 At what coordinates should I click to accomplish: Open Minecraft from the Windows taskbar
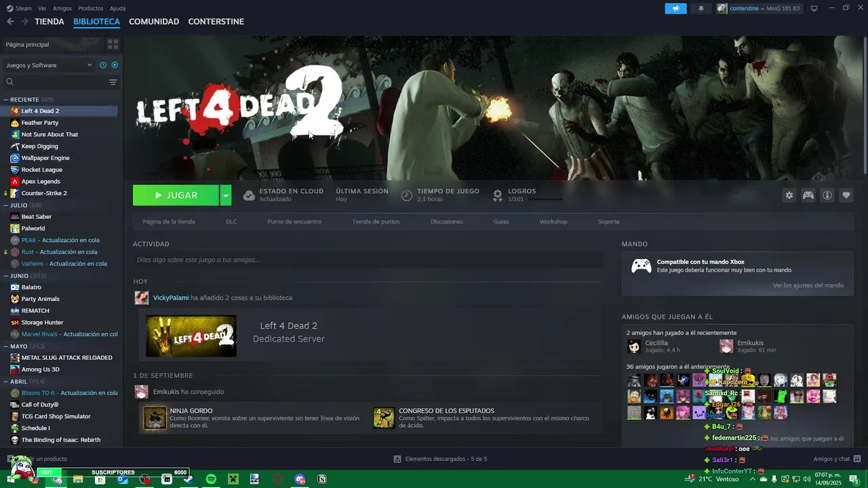pos(233,479)
